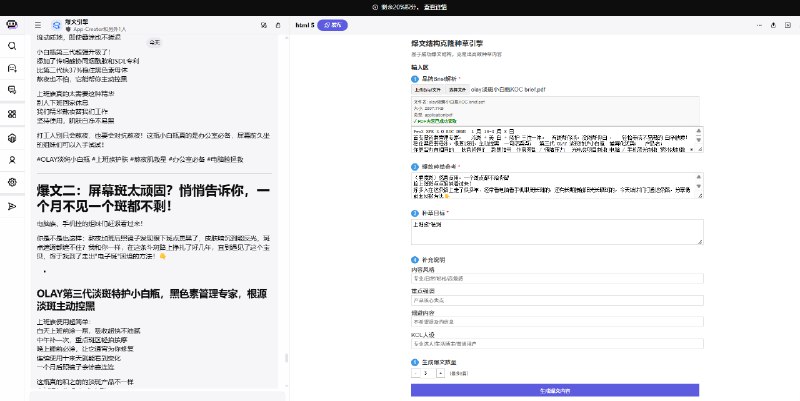800x401 pixels.
Task: Click the article count number field
Action: pyautogui.click(x=428, y=373)
